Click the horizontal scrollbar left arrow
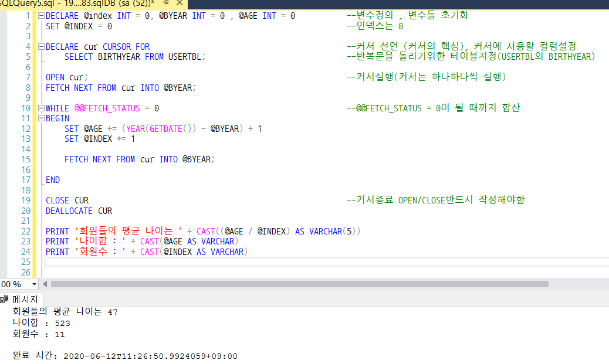Image resolution: width=609 pixels, height=364 pixels. [45, 284]
